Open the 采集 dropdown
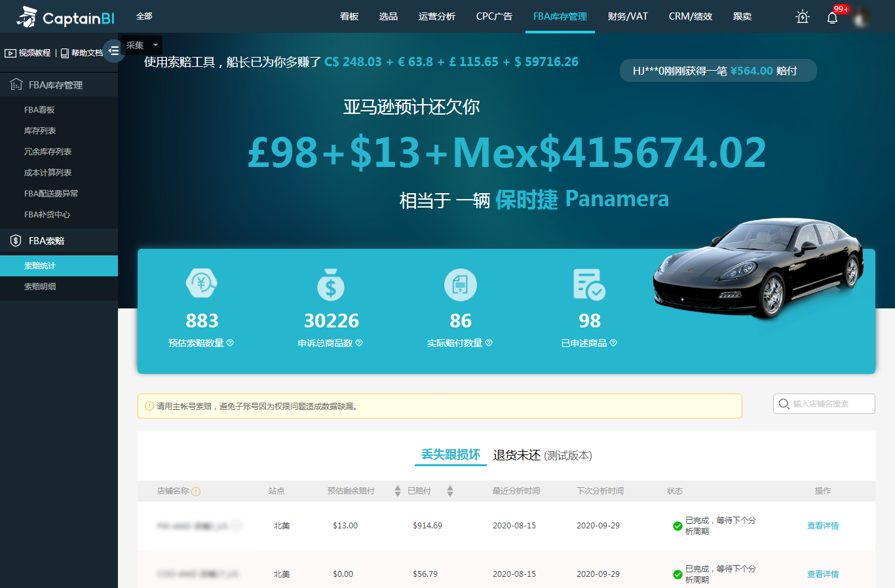895x588 pixels. coord(142,45)
